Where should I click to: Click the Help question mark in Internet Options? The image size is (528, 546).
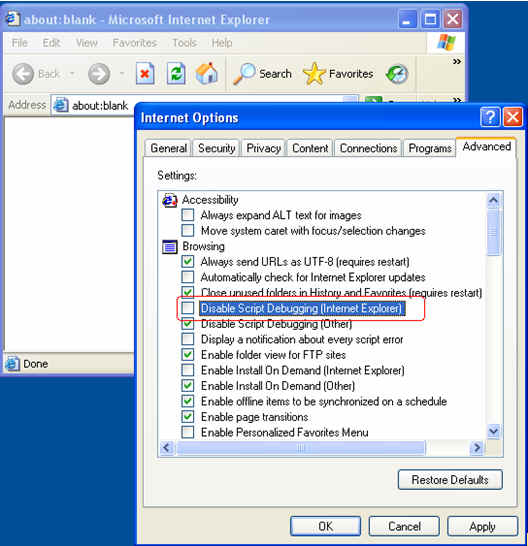click(x=490, y=117)
